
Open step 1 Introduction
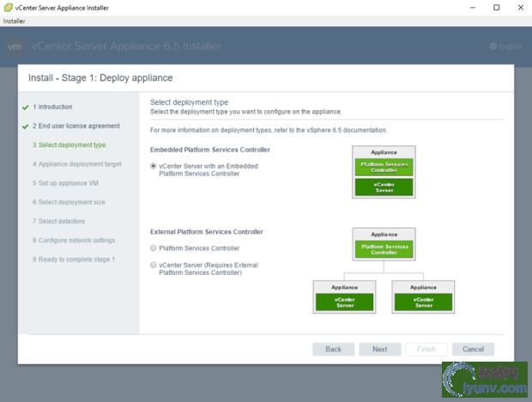52,107
